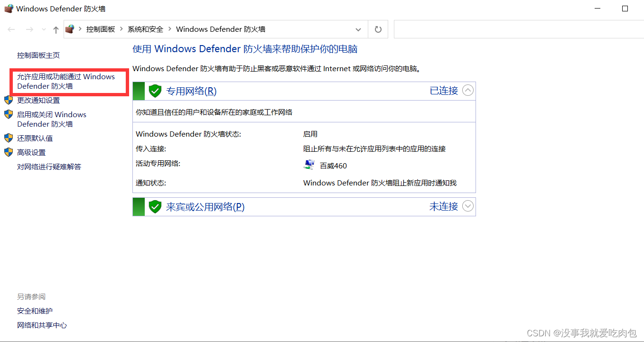644x342 pixels.
Task: Open 高级设置 link
Action: (31, 152)
